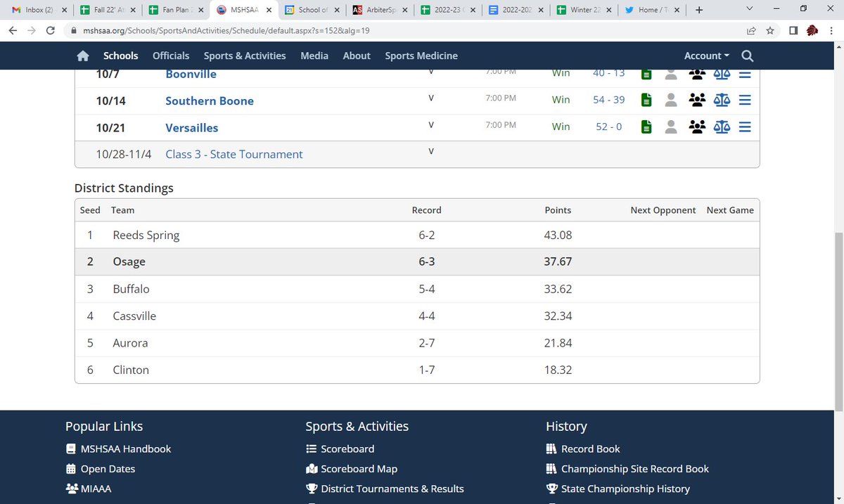Open the balance scale comparison icon for Boonville
Image resolution: width=844 pixels, height=504 pixels.
click(x=722, y=74)
